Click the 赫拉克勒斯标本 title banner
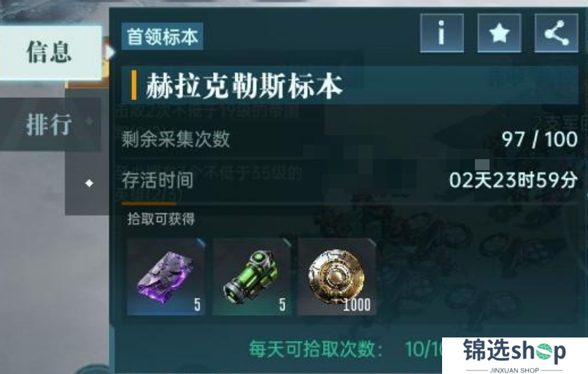 (349, 85)
